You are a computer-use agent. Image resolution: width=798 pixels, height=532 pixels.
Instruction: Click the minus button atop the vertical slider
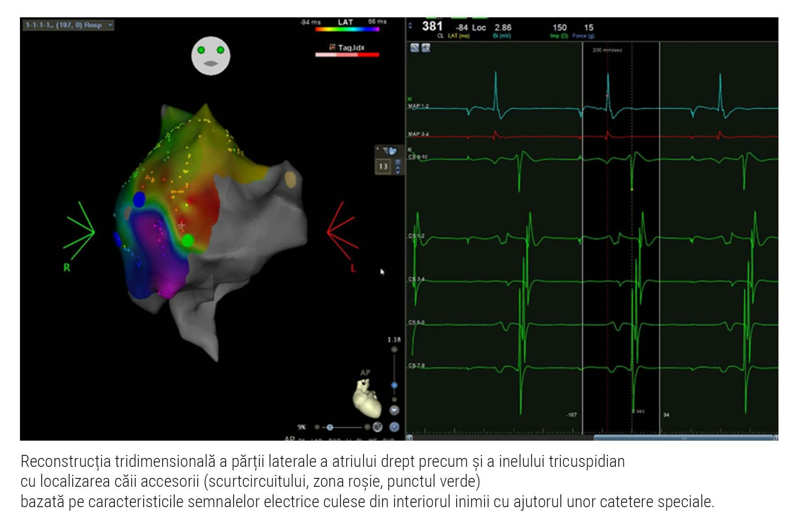click(x=394, y=349)
